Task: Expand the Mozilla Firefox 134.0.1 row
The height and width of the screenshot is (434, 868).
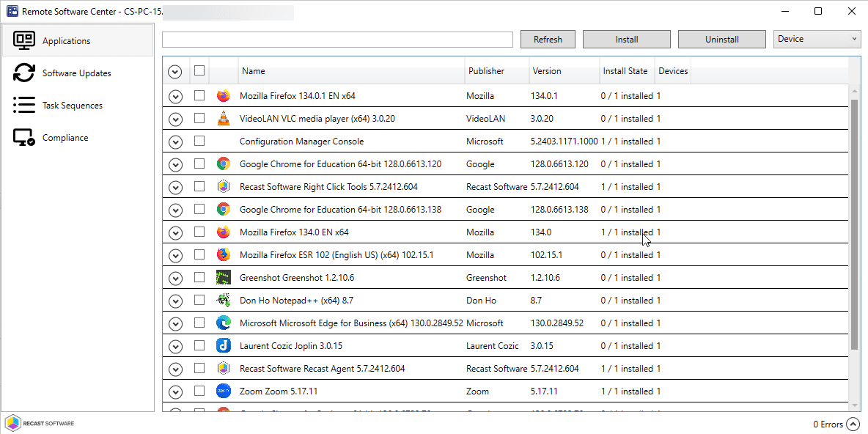Action: (175, 96)
